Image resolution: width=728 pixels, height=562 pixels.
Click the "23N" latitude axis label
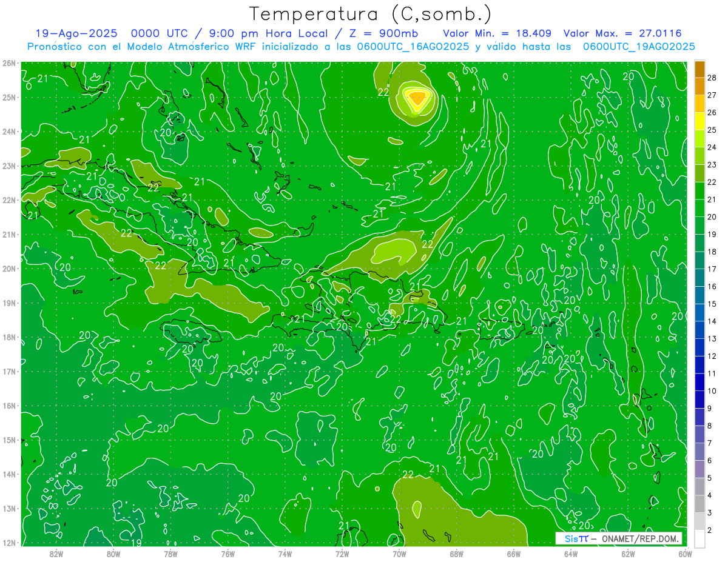8,166
